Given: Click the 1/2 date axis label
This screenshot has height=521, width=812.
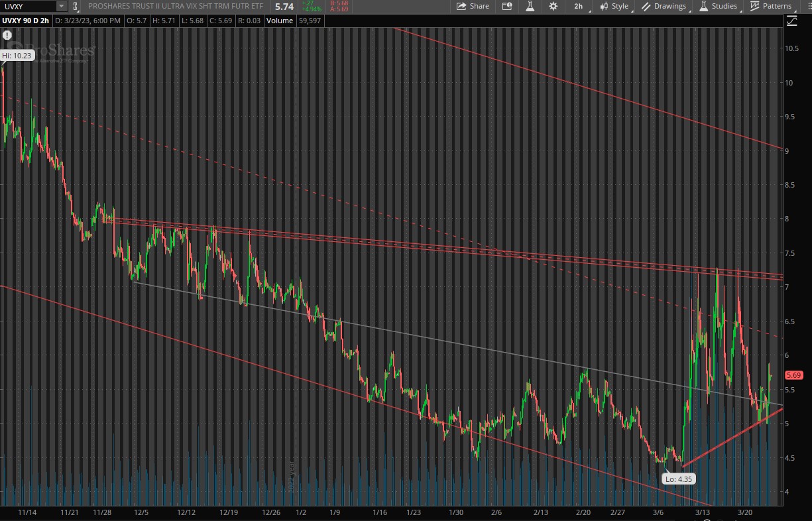Looking at the screenshot, I should [301, 513].
